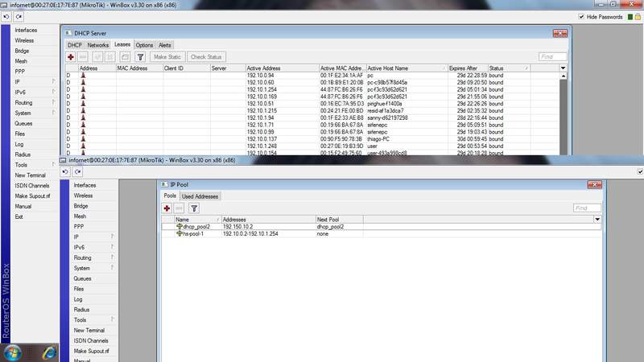Open Log in the lower sidebar
Viewport: 644px width, 362px height.
point(78,299)
